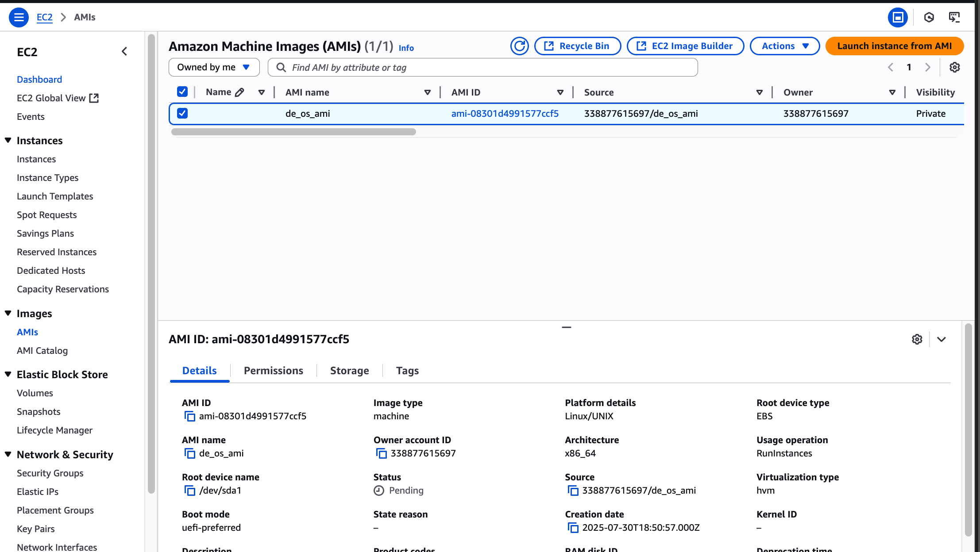
Task: Click the Name column edit pencil icon
Action: [239, 92]
